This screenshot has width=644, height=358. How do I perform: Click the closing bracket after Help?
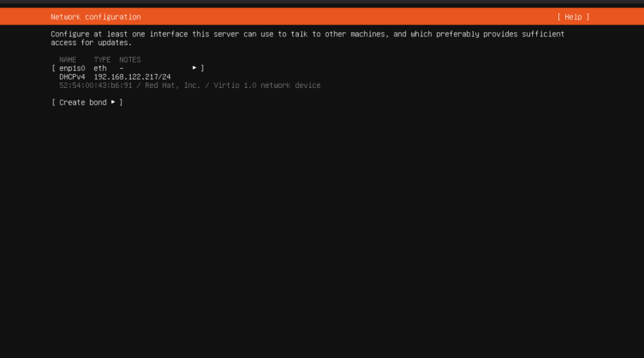587,17
